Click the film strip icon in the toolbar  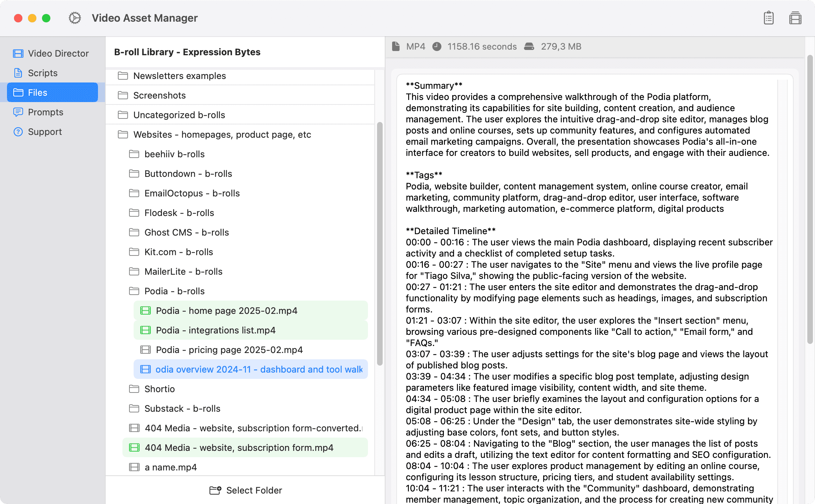point(795,17)
